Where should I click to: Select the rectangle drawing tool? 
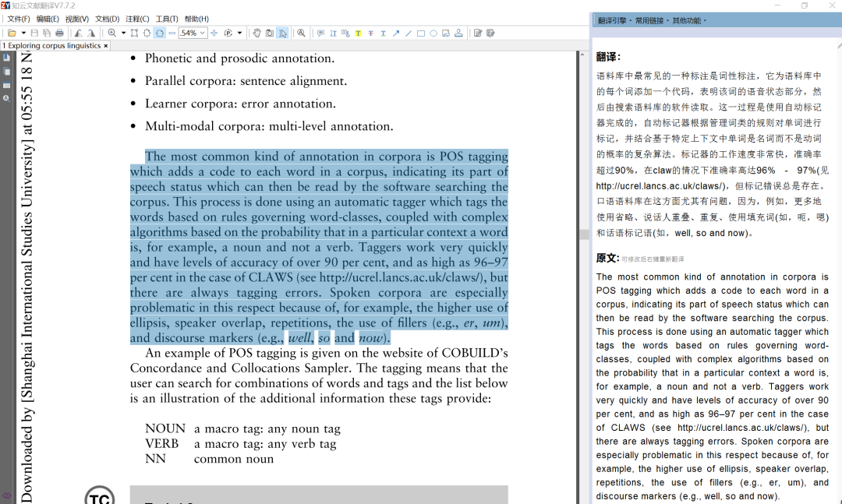pyautogui.click(x=421, y=33)
